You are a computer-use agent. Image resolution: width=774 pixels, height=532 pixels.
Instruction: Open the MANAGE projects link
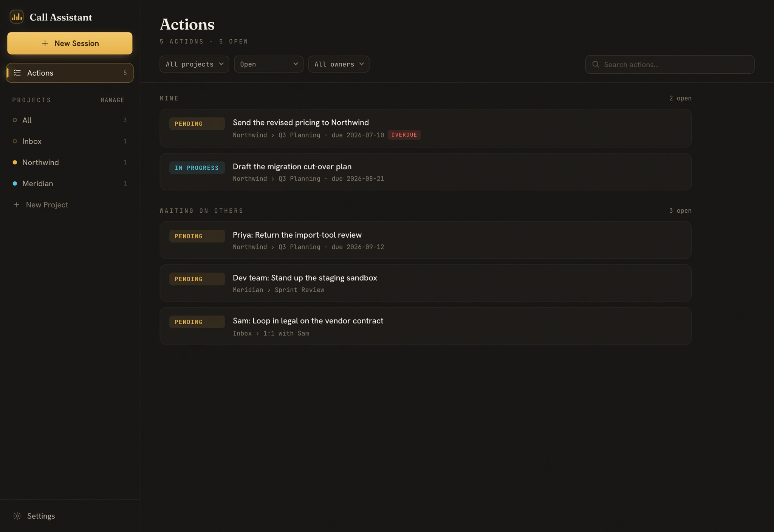pos(112,100)
